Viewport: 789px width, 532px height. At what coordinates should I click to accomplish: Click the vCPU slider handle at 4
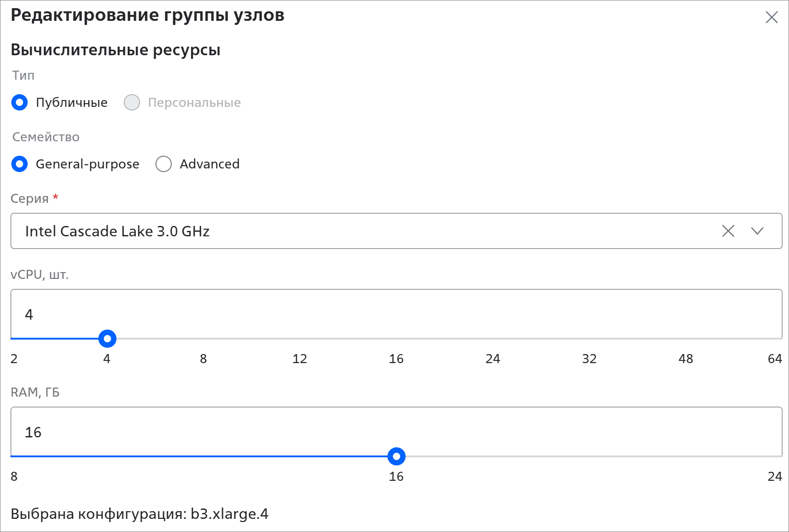(x=107, y=339)
